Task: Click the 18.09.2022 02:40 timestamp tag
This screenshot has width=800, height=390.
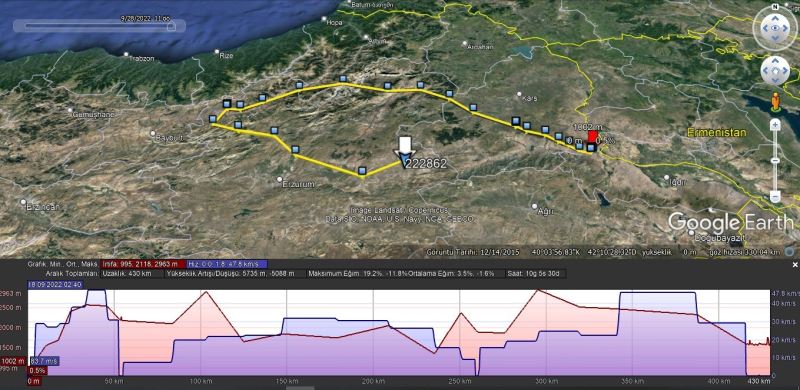Action: (55, 285)
